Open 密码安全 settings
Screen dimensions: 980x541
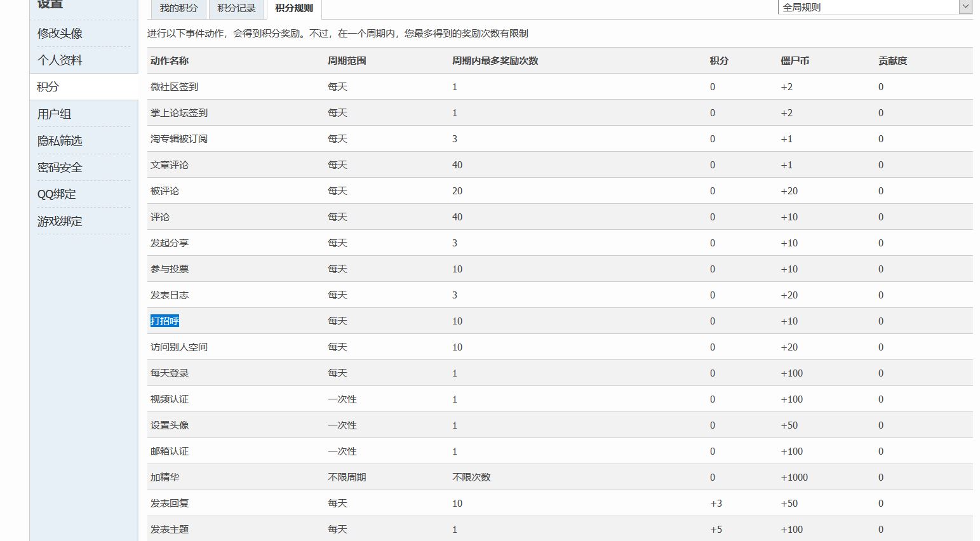tap(60, 168)
